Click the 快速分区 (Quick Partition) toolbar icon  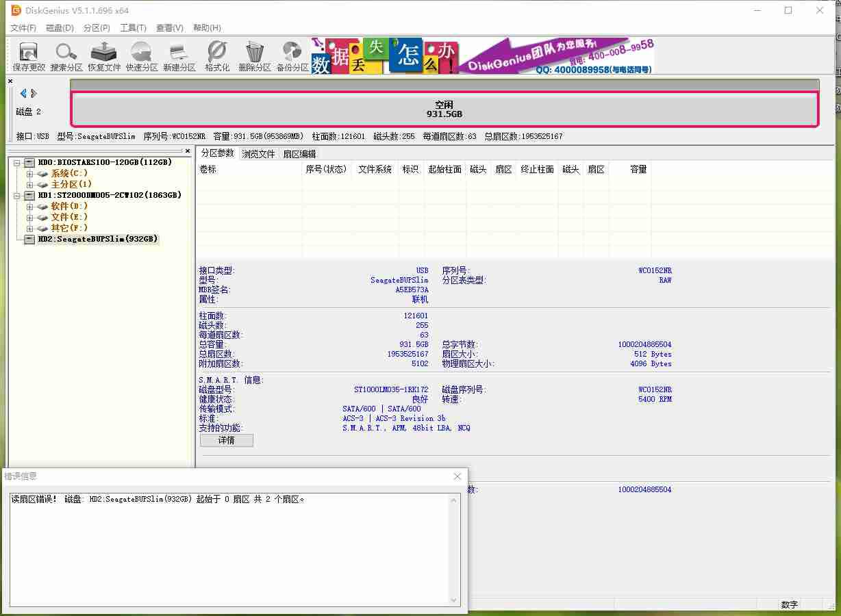click(141, 52)
